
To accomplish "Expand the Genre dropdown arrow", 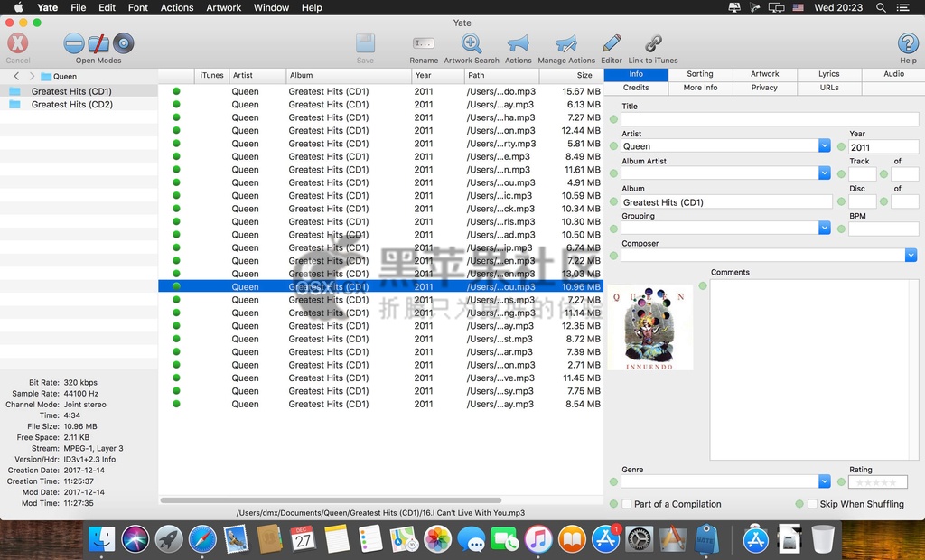I will coord(824,481).
